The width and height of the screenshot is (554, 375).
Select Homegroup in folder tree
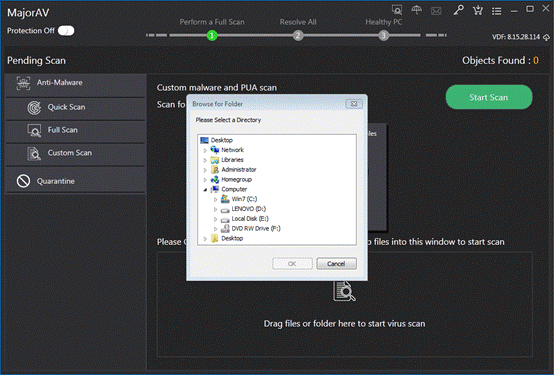(x=236, y=180)
